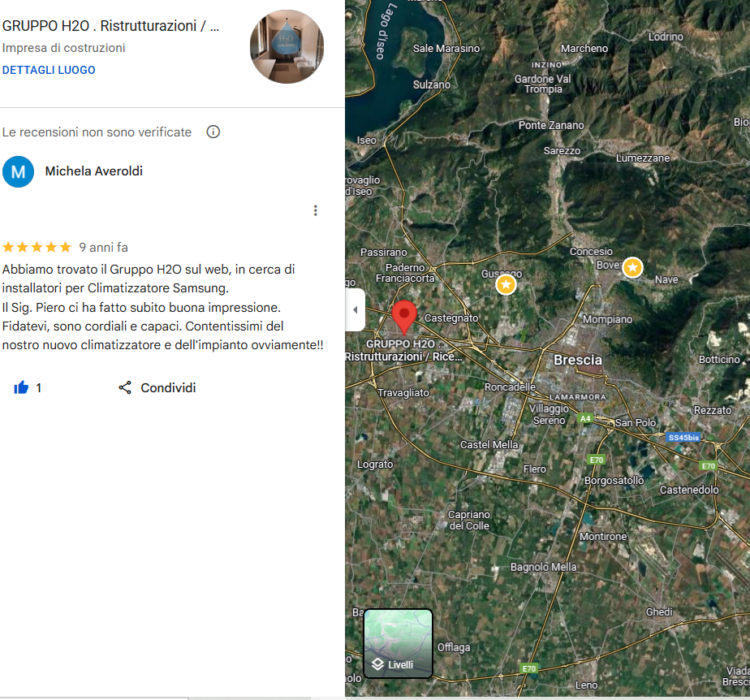Click the Roncadelle town label
The image size is (750, 700).
tap(510, 387)
